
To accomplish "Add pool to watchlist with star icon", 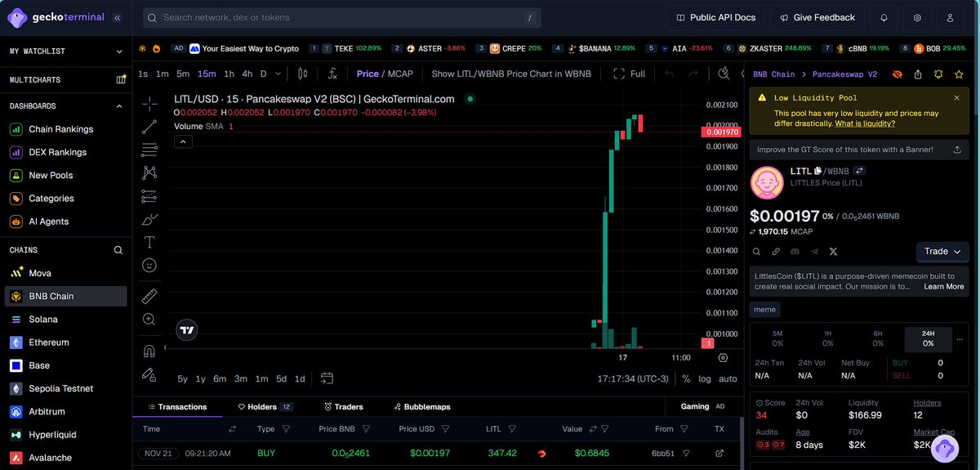I will (x=958, y=74).
